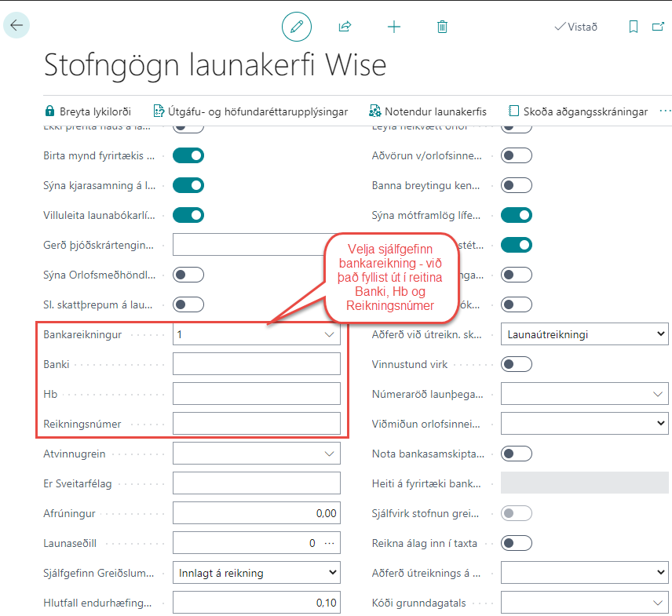Toggle Birta mynd fyrirtækis switch off
This screenshot has height=616, width=672.
point(188,155)
